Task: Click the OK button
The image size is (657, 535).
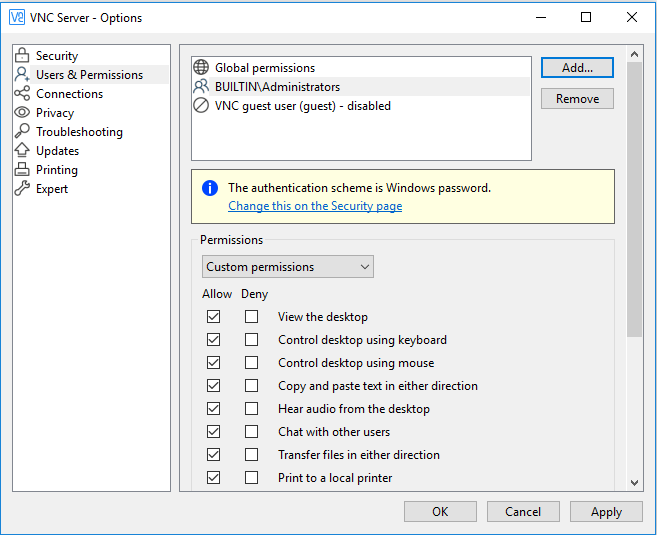Action: click(x=440, y=512)
